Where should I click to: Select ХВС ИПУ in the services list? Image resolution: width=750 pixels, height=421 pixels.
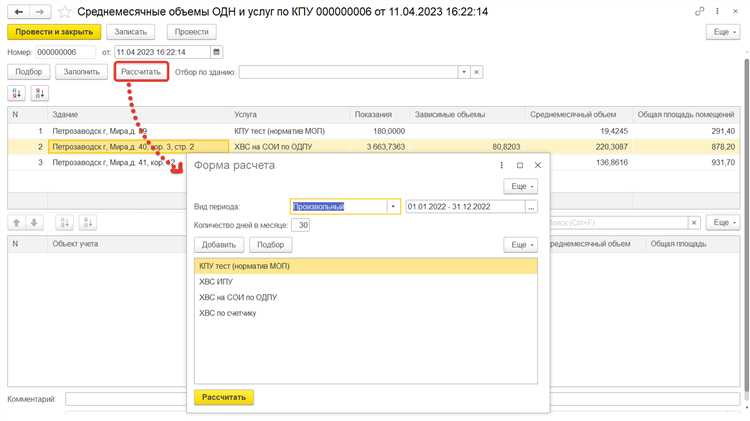tap(219, 282)
